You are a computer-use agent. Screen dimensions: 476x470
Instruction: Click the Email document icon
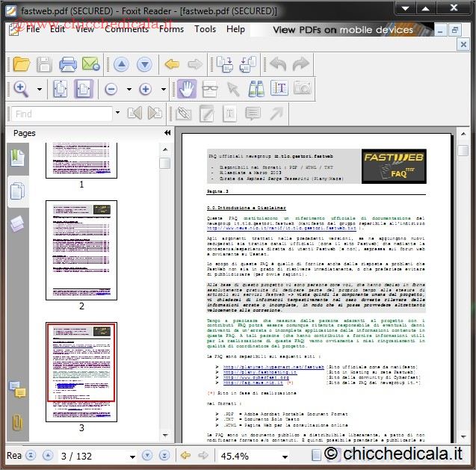[90, 64]
